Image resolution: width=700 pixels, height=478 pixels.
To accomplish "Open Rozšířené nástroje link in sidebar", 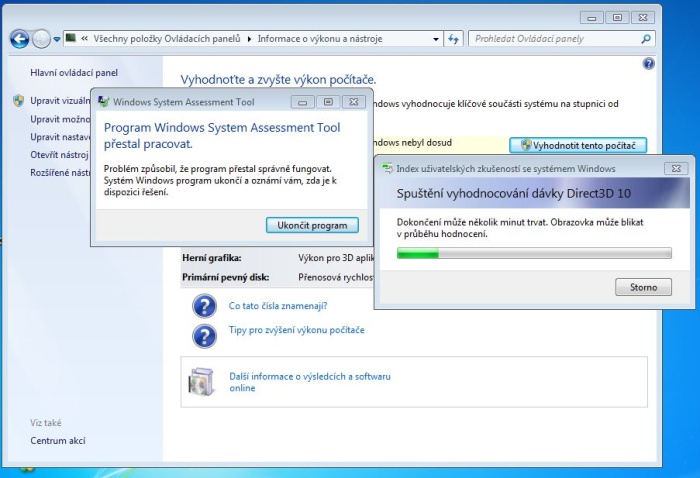I will (60, 173).
